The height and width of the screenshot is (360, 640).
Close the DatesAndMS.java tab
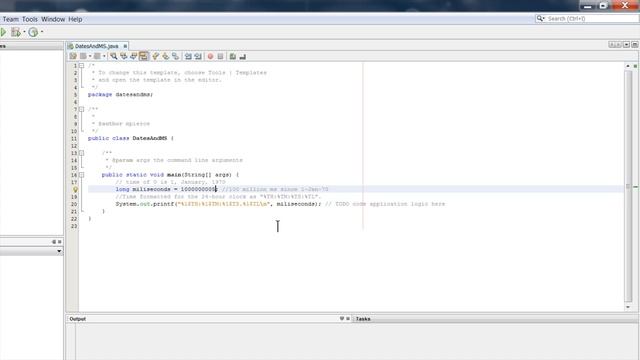125,46
